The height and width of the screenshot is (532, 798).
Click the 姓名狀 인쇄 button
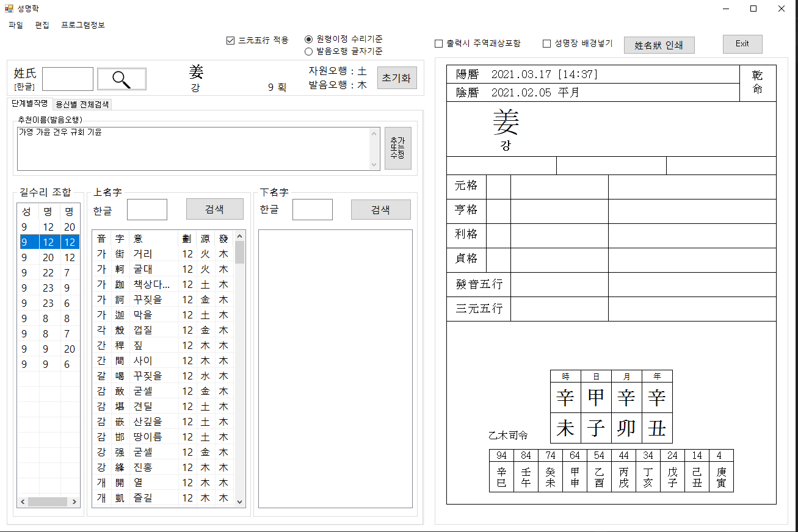(x=659, y=45)
